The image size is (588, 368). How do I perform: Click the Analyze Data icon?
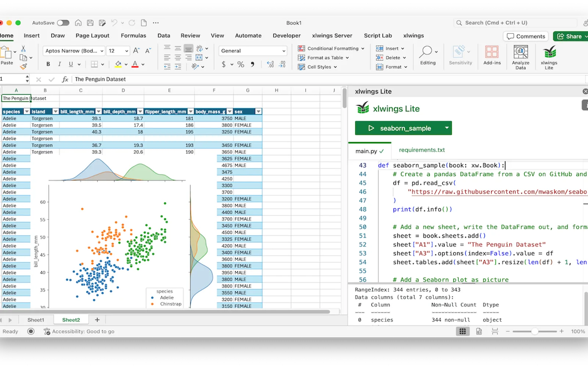520,57
